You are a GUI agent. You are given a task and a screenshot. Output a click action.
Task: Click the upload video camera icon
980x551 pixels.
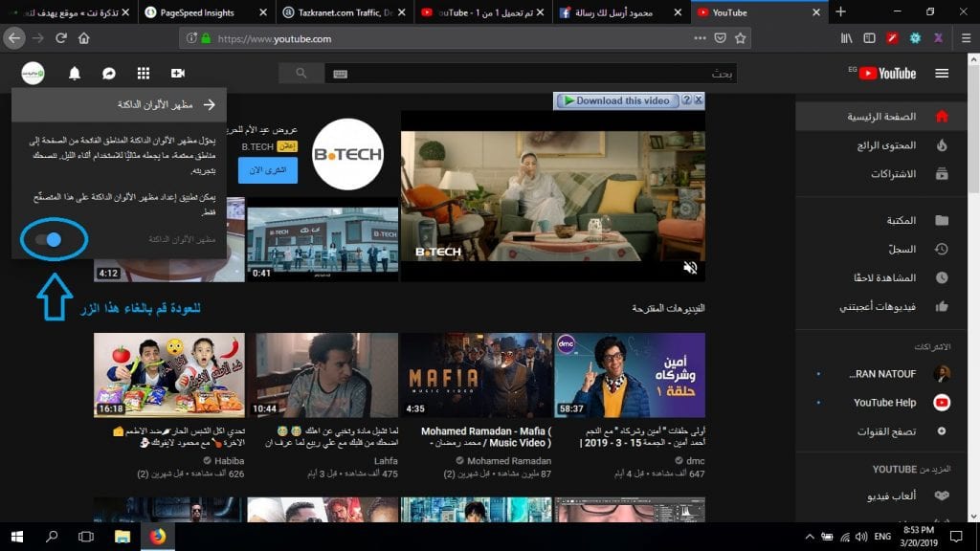177,74
